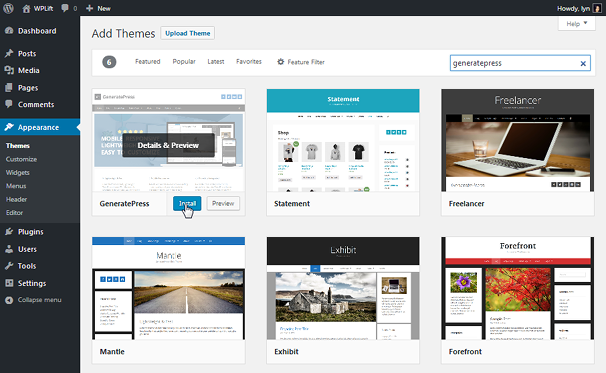Select the Freelancer theme thumbnail
The width and height of the screenshot is (606, 373).
coord(517,140)
